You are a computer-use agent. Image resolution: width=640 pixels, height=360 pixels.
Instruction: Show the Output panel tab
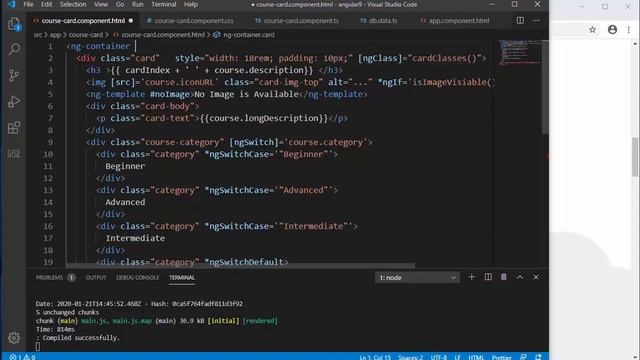(96, 278)
